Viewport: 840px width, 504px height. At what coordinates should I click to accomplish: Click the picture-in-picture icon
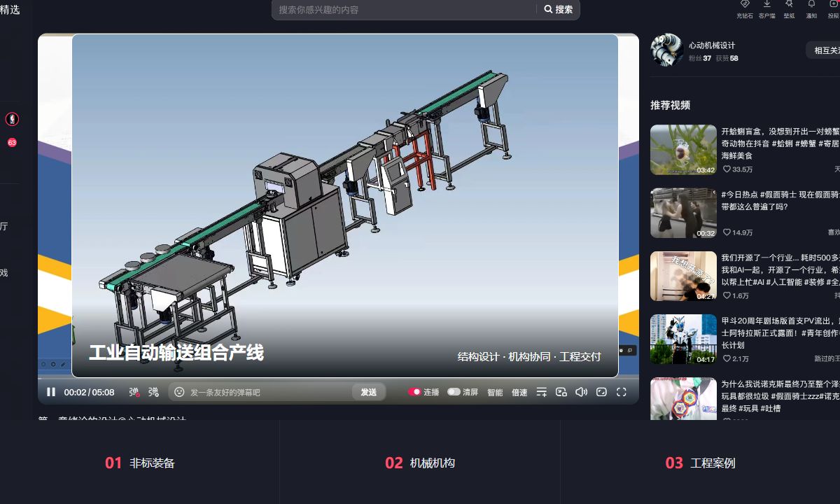click(x=561, y=392)
